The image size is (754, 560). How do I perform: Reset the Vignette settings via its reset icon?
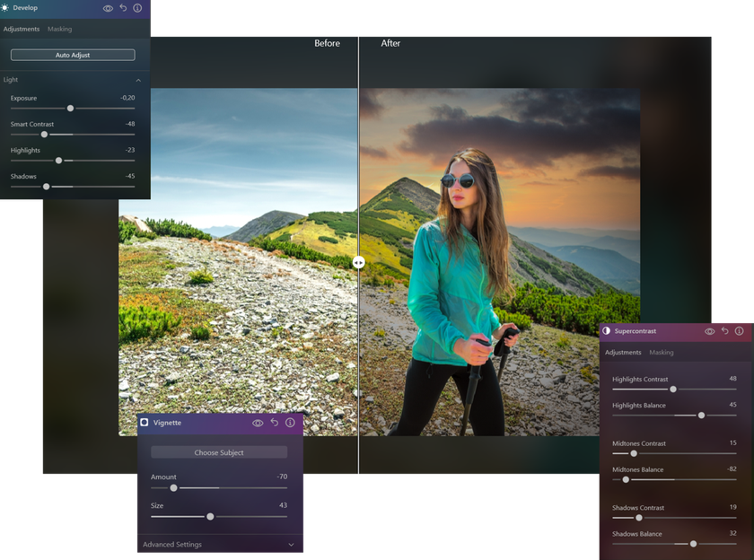click(275, 423)
